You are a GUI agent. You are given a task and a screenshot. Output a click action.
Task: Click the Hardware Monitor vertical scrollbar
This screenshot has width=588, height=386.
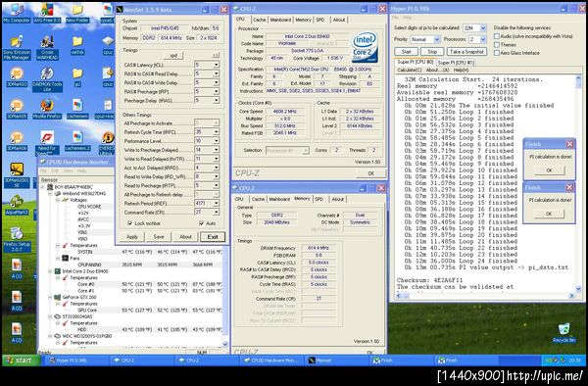225,296
